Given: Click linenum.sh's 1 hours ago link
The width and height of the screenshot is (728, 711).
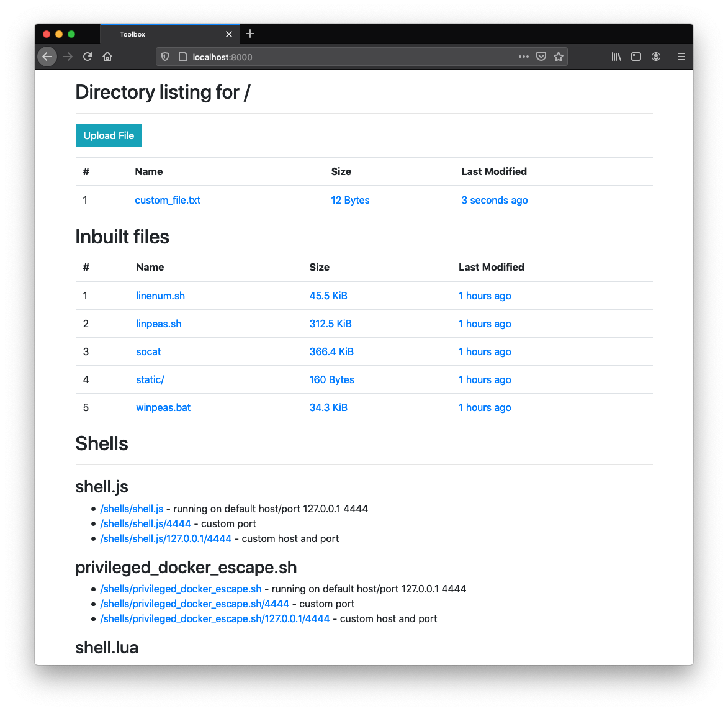Looking at the screenshot, I should coord(485,296).
